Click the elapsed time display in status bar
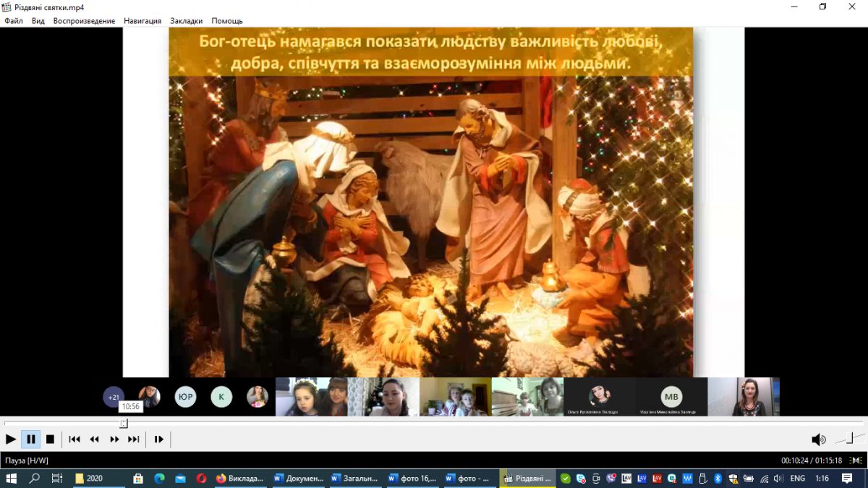 click(x=796, y=461)
